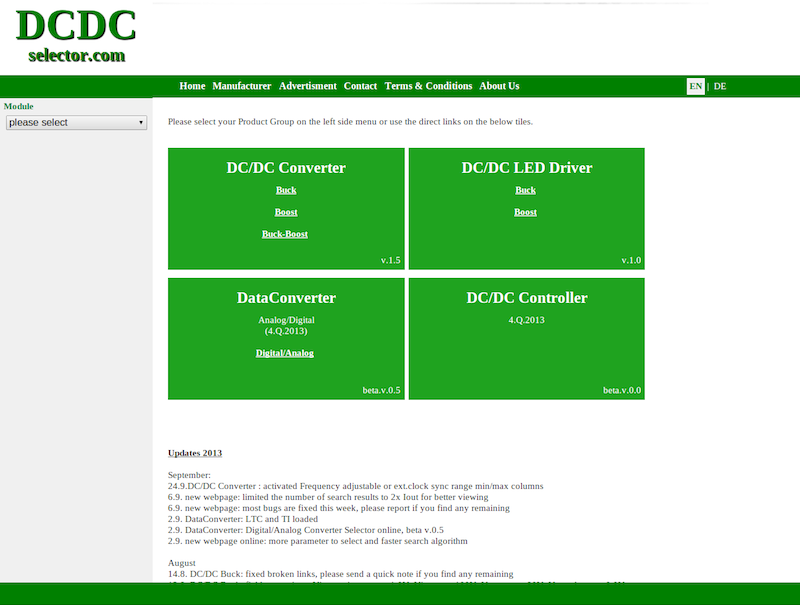Open Buck link under DC/DC LED Driver
Image resolution: width=800 pixels, height=605 pixels.
[526, 190]
